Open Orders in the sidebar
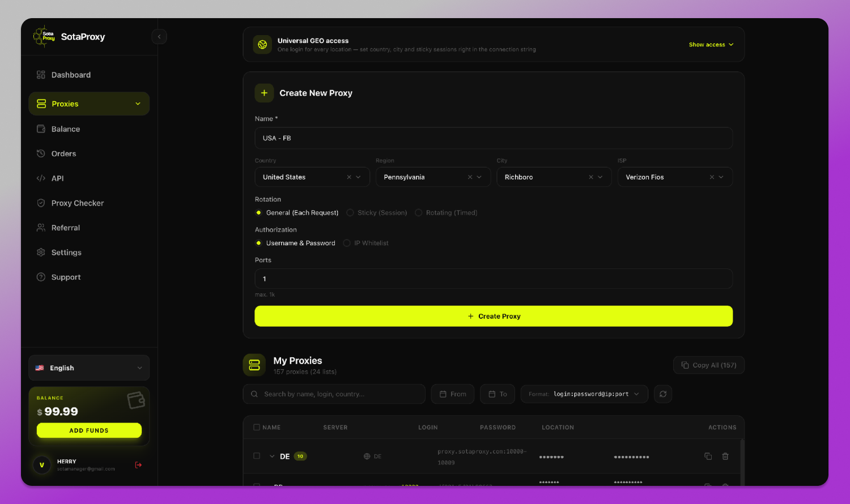 [x=89, y=153]
